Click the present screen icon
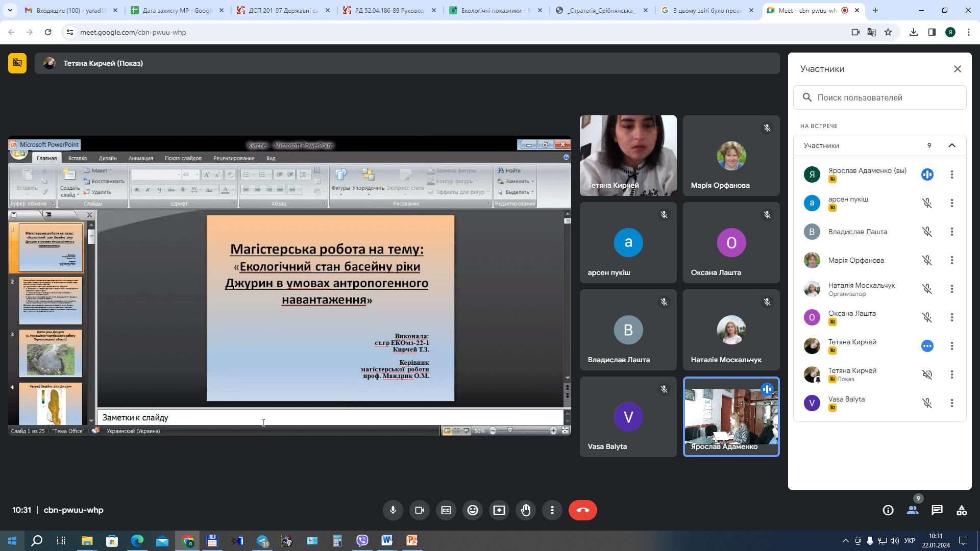Image resolution: width=980 pixels, height=551 pixels. [x=499, y=510]
